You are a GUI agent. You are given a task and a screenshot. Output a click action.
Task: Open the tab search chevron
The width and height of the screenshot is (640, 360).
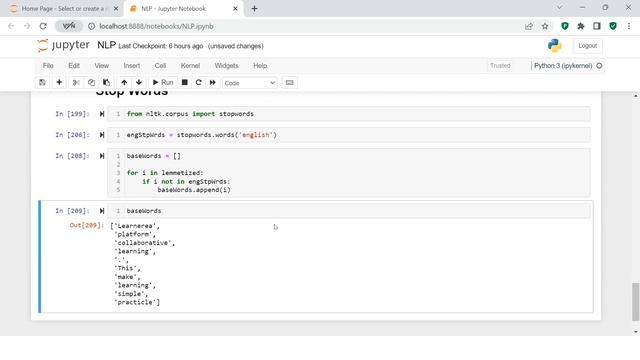pos(560,7)
